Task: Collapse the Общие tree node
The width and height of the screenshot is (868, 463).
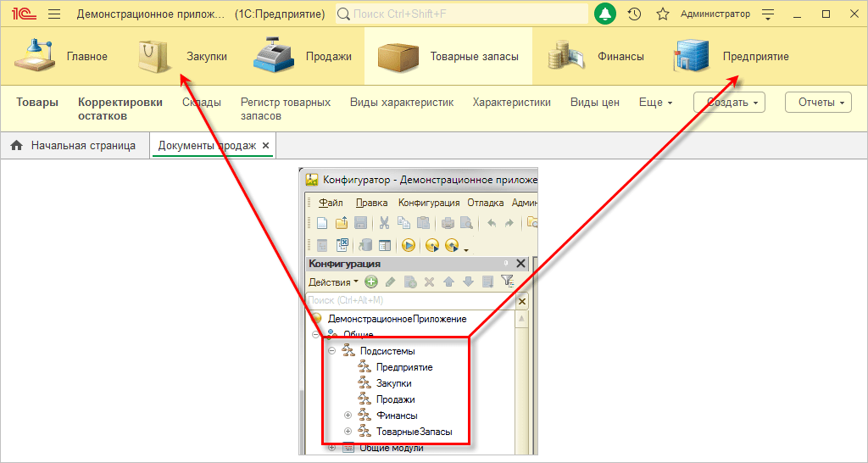Action: point(315,334)
